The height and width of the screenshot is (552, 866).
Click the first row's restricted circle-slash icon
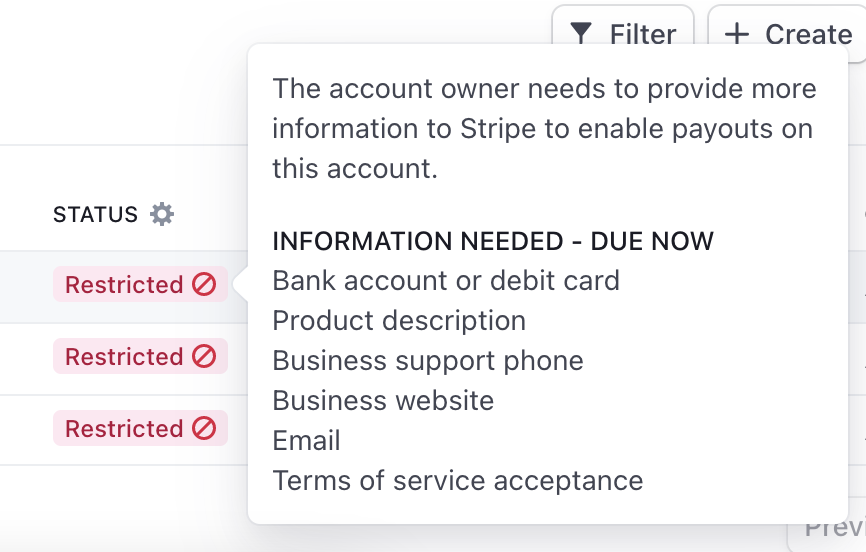coord(204,285)
